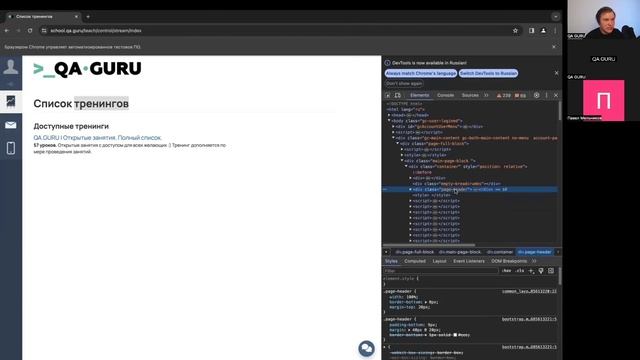Open DevTools customize three-dot menu

click(547, 95)
